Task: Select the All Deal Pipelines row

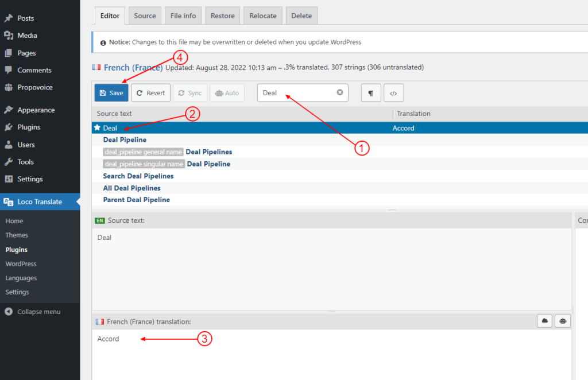Action: [340, 188]
